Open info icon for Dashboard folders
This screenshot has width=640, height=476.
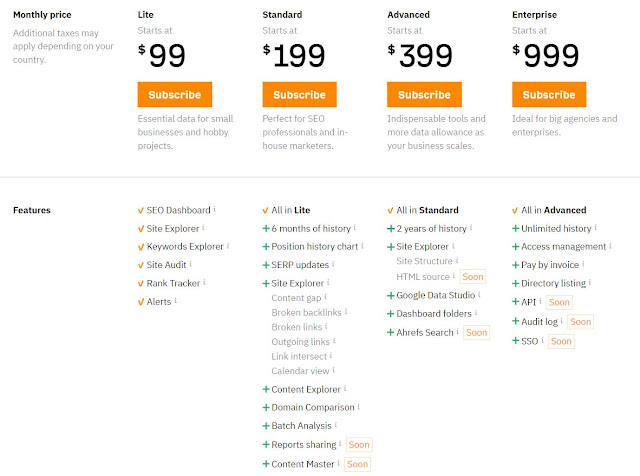(476, 313)
